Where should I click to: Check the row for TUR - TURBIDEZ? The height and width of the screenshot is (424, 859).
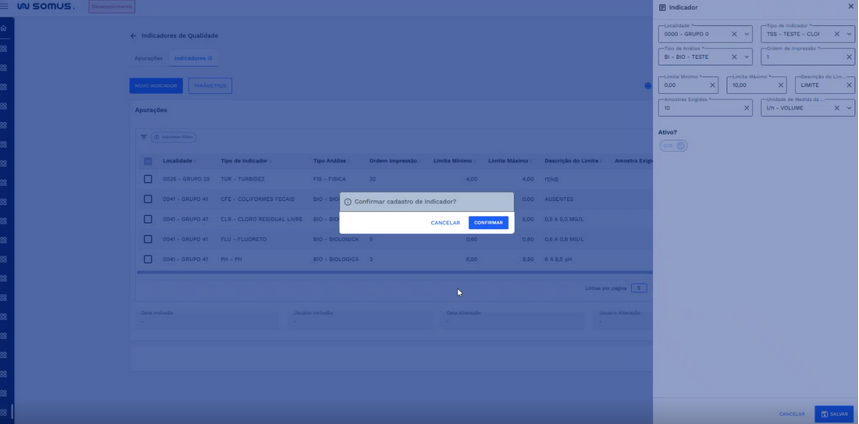(x=148, y=179)
